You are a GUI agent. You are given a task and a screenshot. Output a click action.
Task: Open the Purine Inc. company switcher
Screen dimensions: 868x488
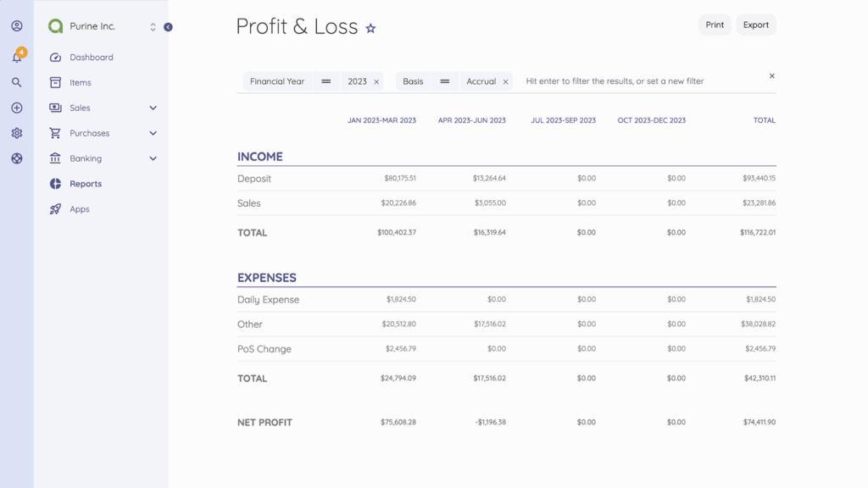pyautogui.click(x=153, y=27)
